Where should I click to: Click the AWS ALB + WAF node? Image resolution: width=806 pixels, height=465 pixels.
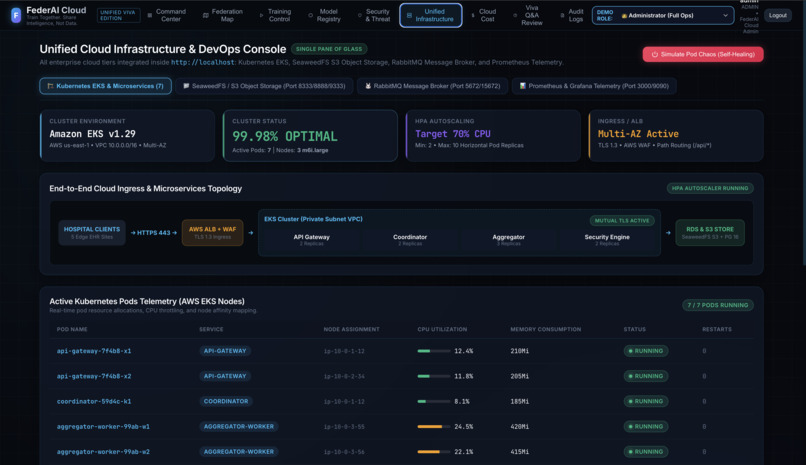click(212, 232)
